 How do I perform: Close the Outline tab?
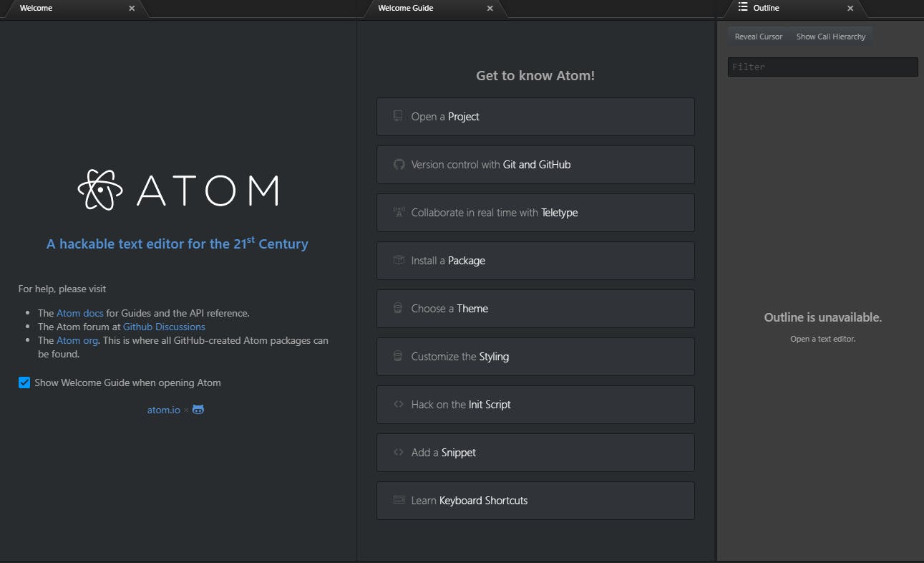pos(850,9)
